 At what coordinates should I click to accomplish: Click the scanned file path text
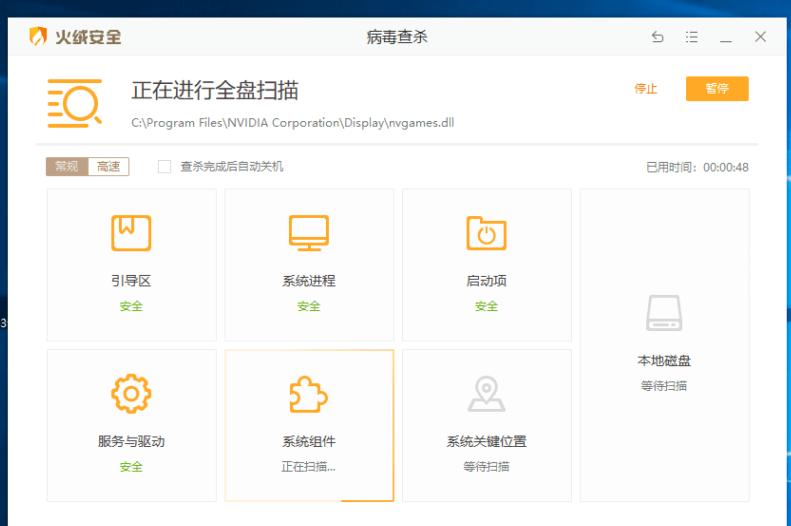click(x=293, y=123)
